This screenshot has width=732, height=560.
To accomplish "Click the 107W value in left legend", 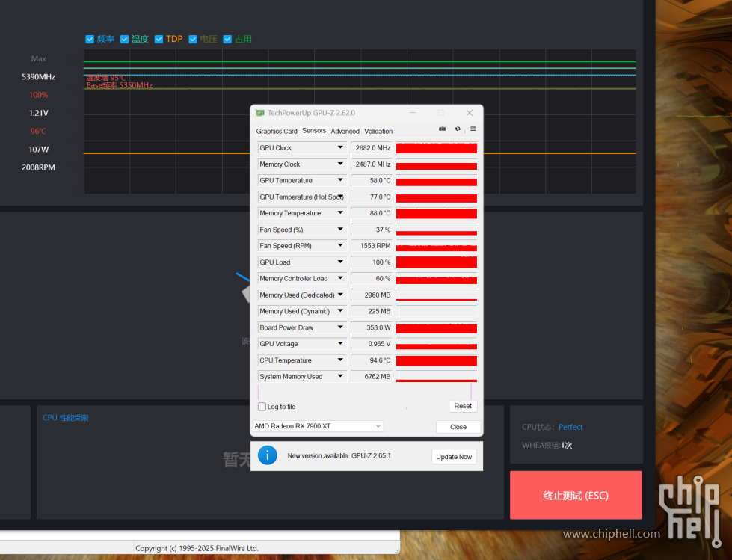I will (38, 150).
